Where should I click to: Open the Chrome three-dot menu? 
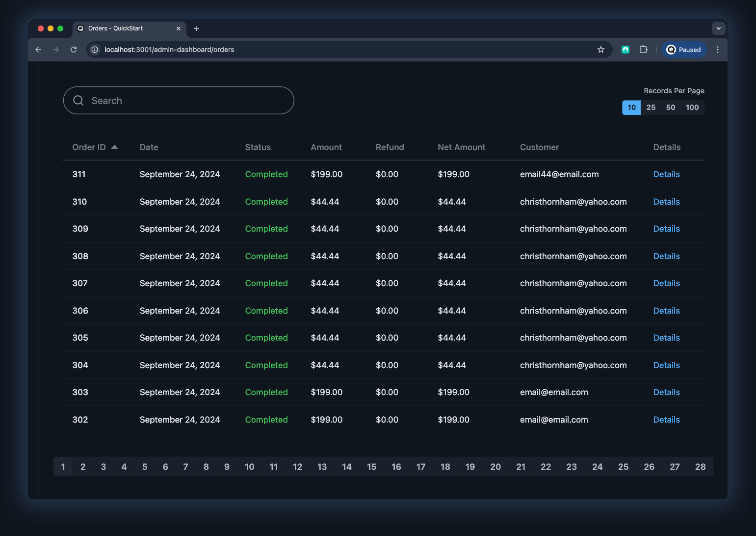[717, 50]
